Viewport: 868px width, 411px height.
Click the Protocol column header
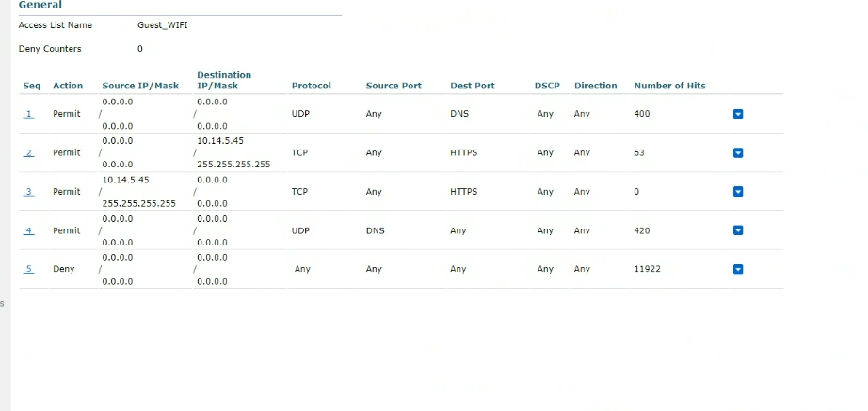(311, 86)
